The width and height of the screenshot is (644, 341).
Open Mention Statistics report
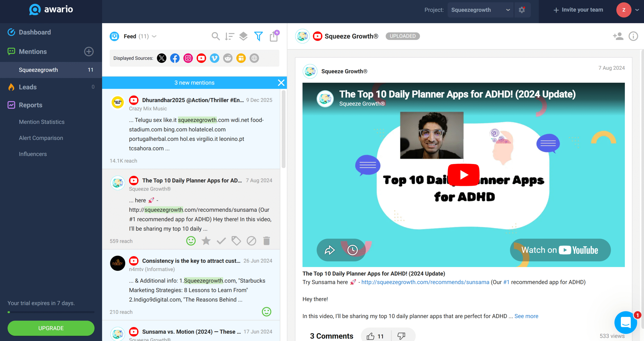42,122
